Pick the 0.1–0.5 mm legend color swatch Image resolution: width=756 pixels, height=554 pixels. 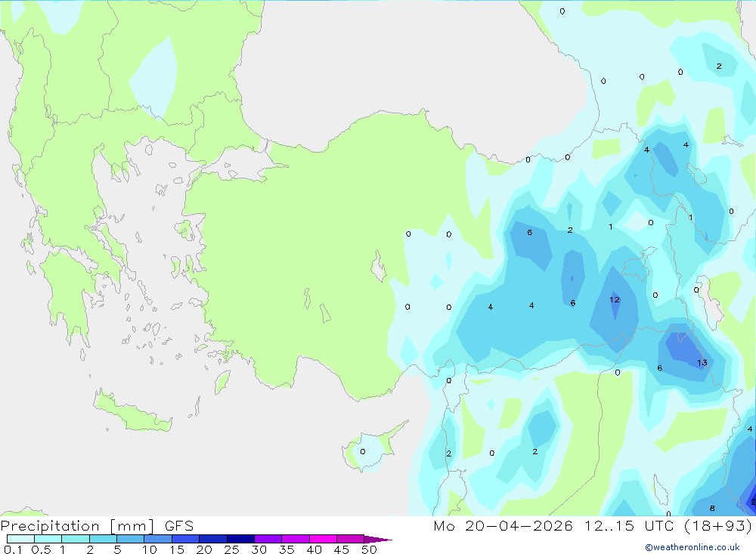point(20,539)
